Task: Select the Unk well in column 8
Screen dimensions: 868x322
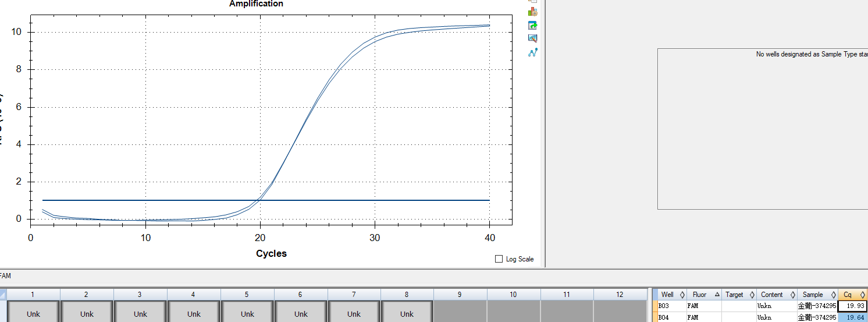Action: pos(407,312)
